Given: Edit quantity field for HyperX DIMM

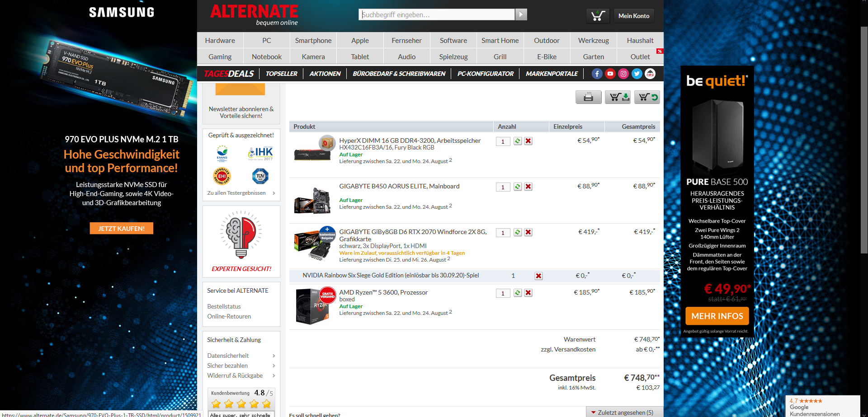Looking at the screenshot, I should pyautogui.click(x=503, y=141).
